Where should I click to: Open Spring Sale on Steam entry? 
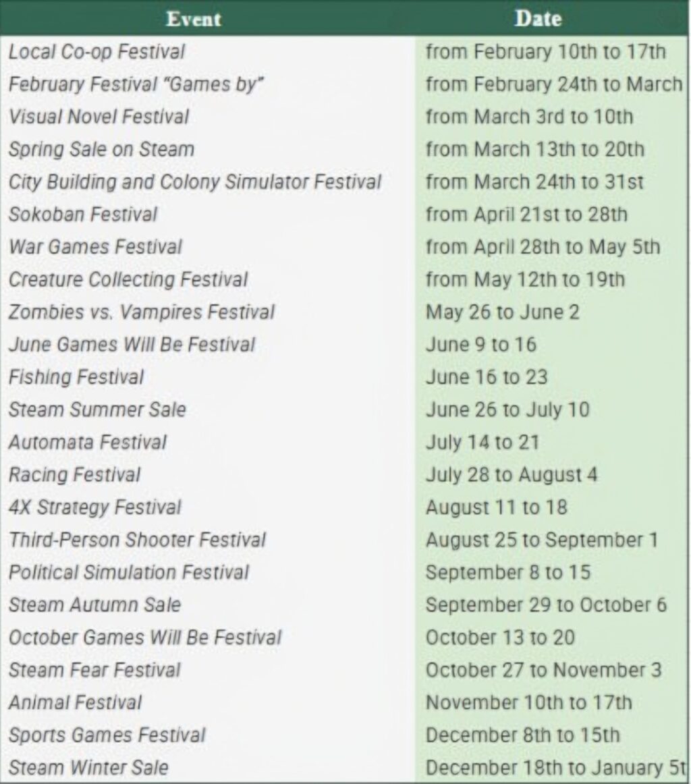tap(101, 149)
